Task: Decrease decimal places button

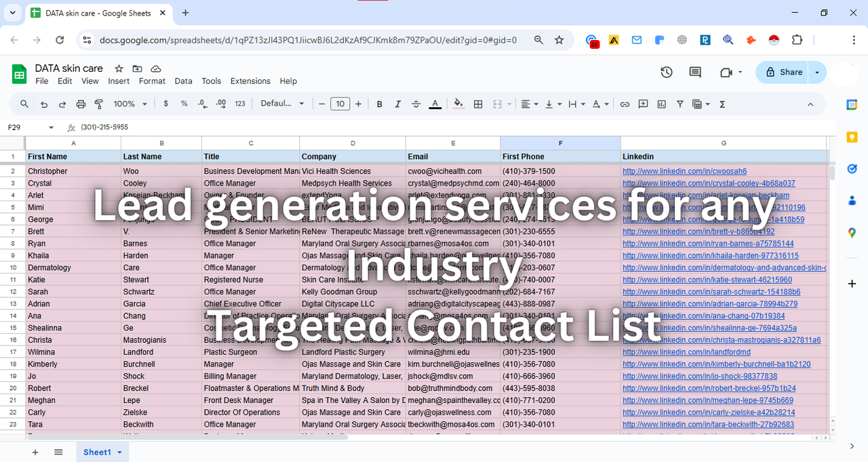Action: point(202,104)
